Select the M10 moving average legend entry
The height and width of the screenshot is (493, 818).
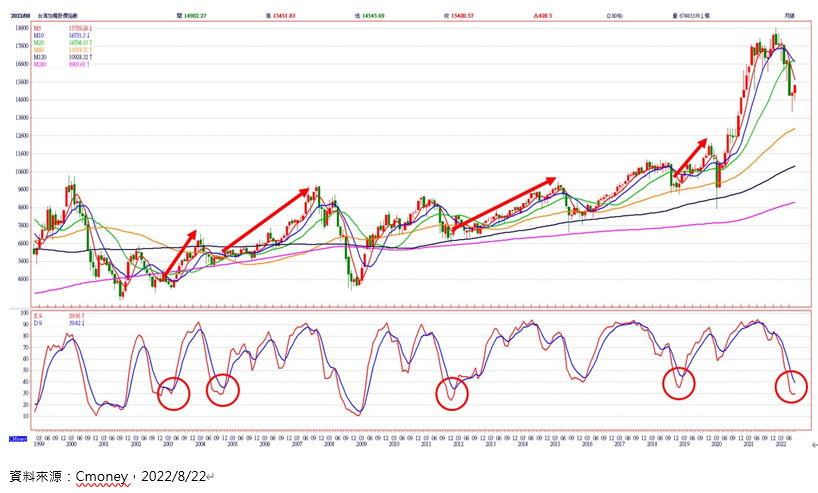coord(41,35)
